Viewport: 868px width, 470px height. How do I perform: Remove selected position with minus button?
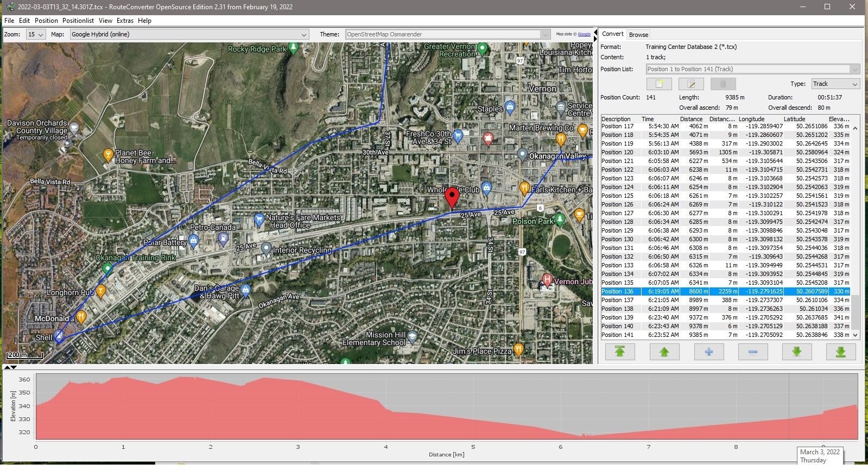(753, 352)
